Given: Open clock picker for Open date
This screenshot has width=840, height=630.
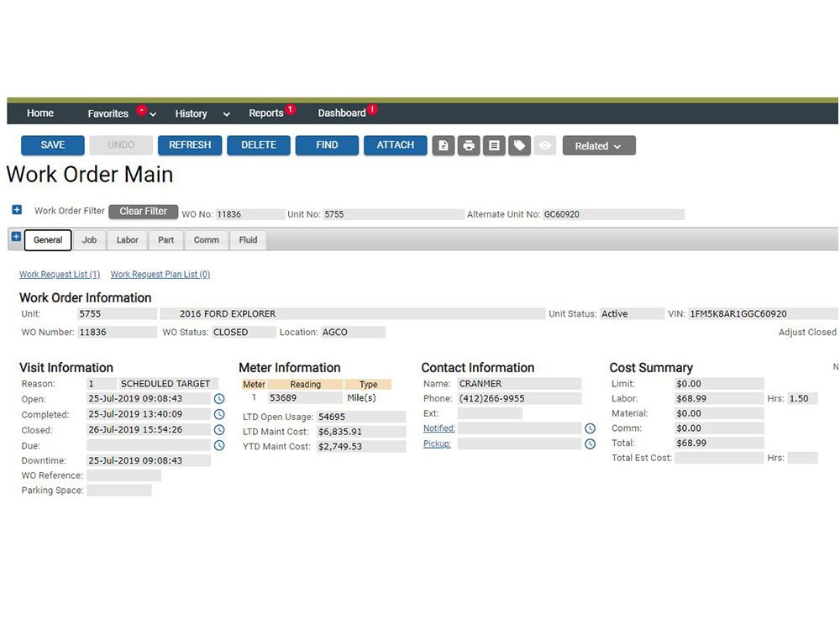Looking at the screenshot, I should pyautogui.click(x=219, y=399).
